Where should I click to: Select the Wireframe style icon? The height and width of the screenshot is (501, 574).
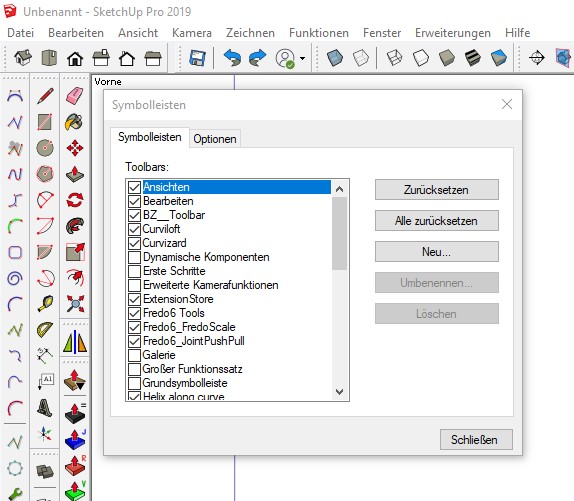point(395,58)
